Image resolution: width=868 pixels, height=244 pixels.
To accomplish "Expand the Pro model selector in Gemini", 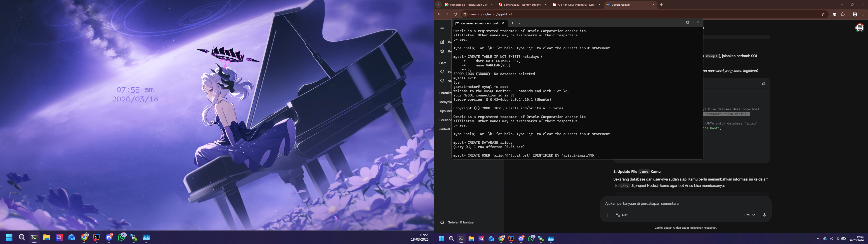I will tap(750, 215).
